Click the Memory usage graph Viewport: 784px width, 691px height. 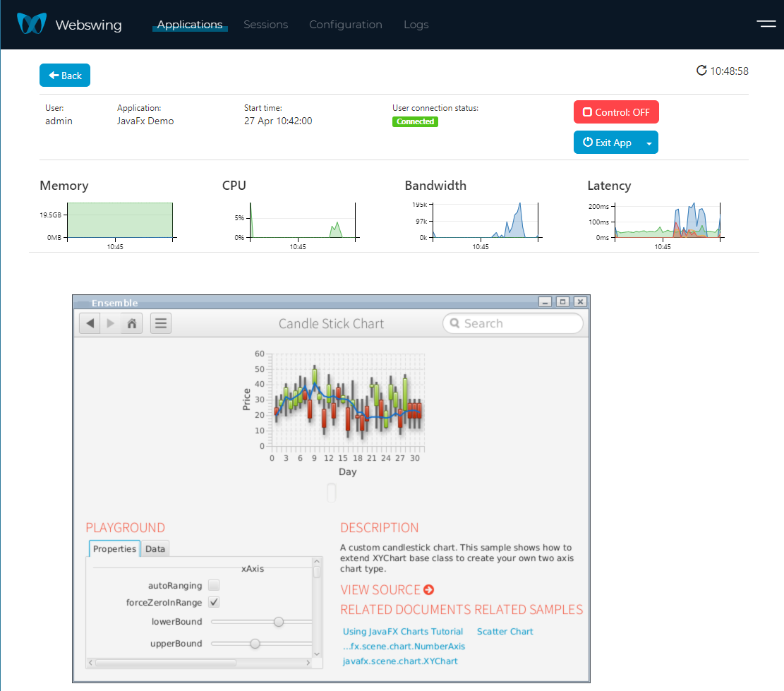coord(120,220)
